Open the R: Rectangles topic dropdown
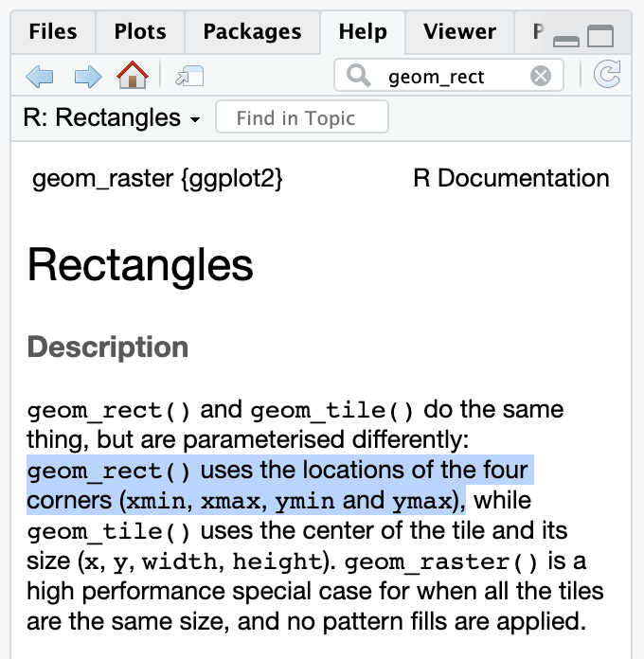This screenshot has width=644, height=659. click(113, 118)
